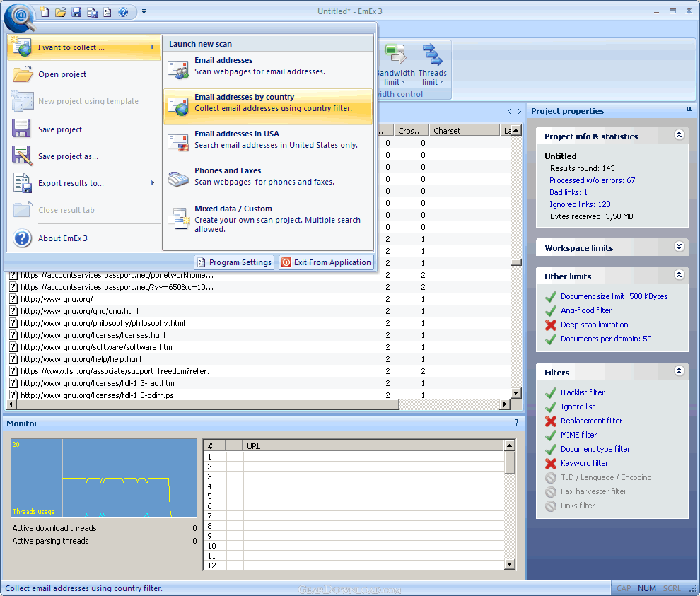Enable the Keyword filter

pos(584,463)
